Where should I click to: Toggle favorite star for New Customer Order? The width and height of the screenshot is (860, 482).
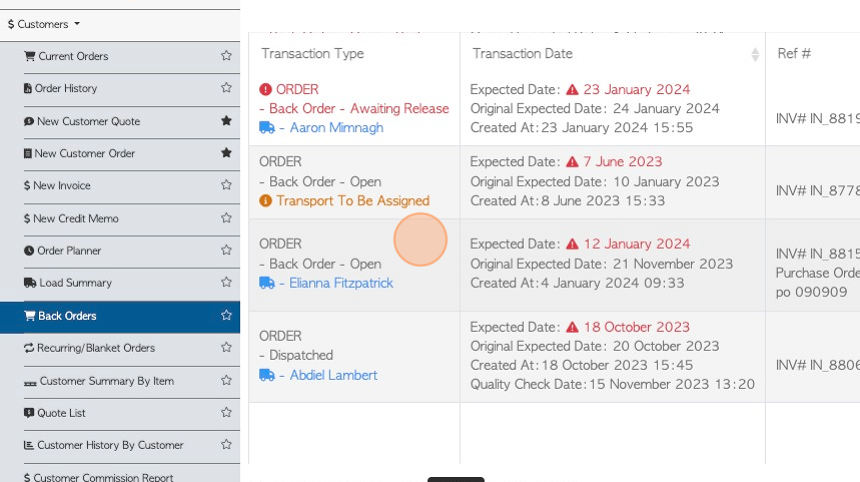[226, 153]
